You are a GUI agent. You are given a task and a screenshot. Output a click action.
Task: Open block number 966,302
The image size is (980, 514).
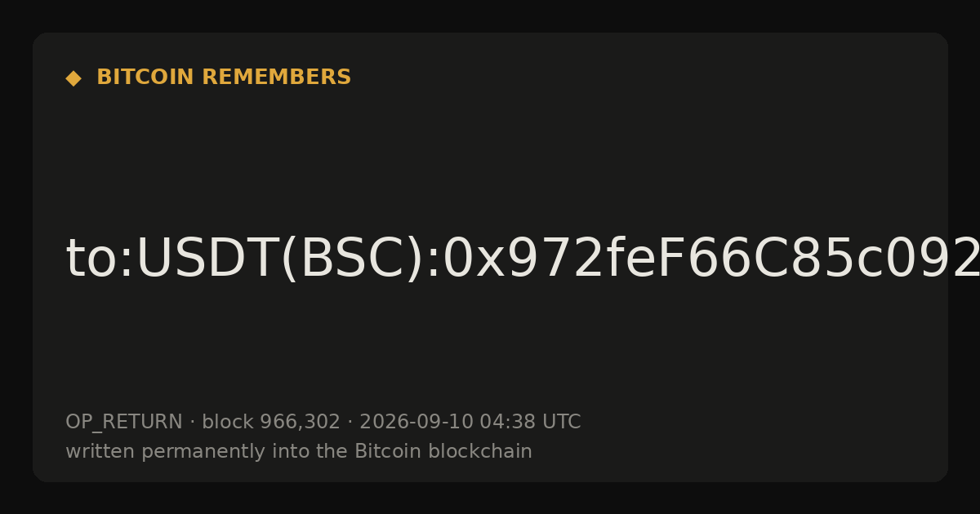click(300, 423)
